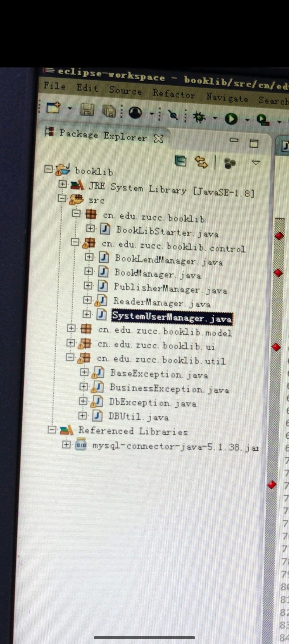Screen dimensions: 289x644
Task: Select JRE System Library [JavaSE-1.8]
Action: [172, 190]
